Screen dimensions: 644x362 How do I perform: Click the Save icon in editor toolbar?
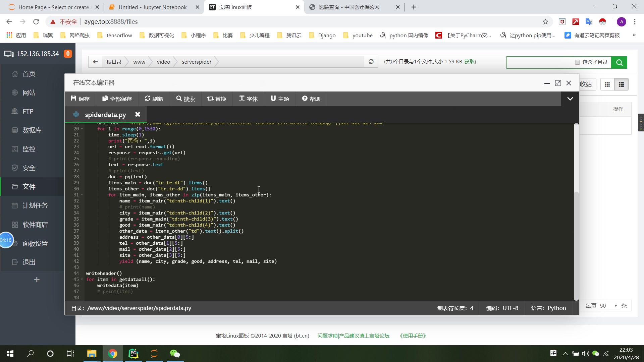74,99
